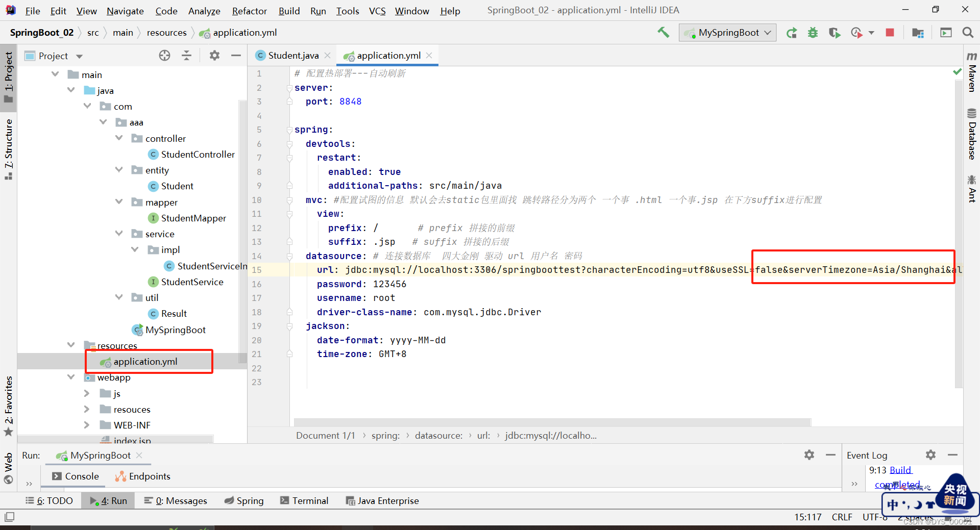Open the Messages tool window
This screenshot has width=980, height=530.
click(x=176, y=500)
